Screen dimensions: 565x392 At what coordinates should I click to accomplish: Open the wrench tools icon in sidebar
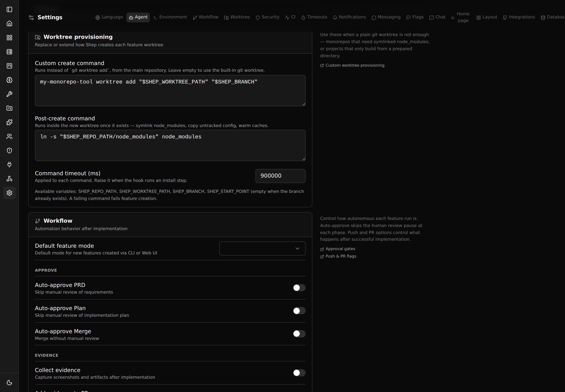pyautogui.click(x=9, y=94)
